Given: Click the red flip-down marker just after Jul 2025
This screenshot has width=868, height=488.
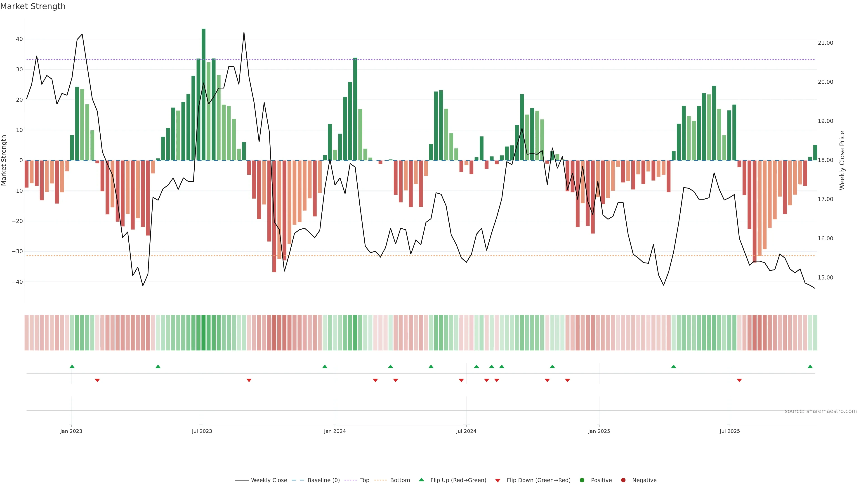Looking at the screenshot, I should (739, 380).
